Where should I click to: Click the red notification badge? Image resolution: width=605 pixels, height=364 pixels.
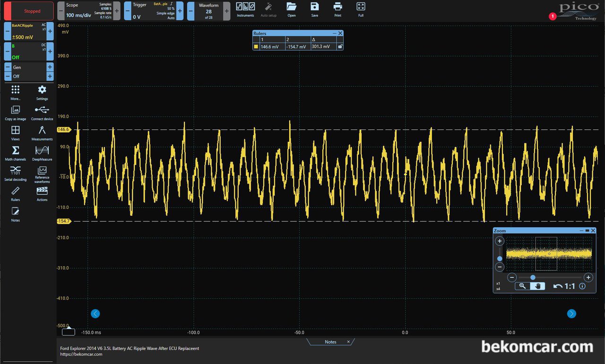tap(552, 17)
